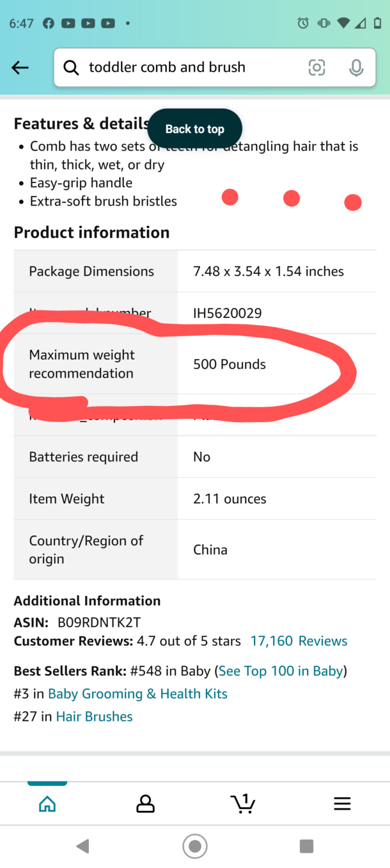Tap the microphone voice search icon
390x868 pixels.
coord(356,67)
